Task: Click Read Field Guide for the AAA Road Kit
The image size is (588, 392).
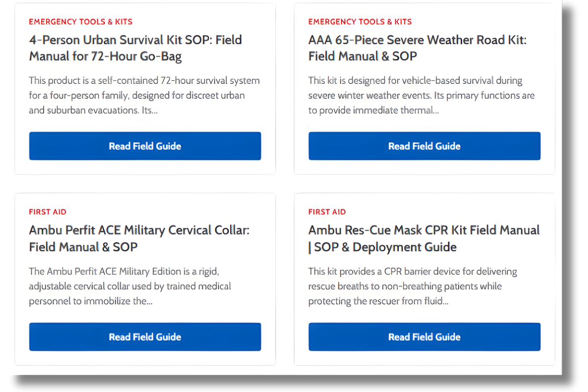Action: [x=424, y=146]
